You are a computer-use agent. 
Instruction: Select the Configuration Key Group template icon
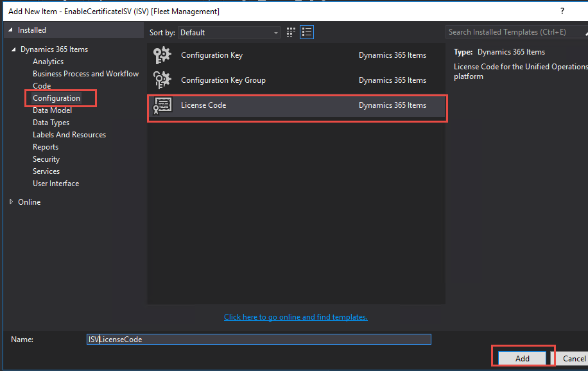tap(162, 80)
